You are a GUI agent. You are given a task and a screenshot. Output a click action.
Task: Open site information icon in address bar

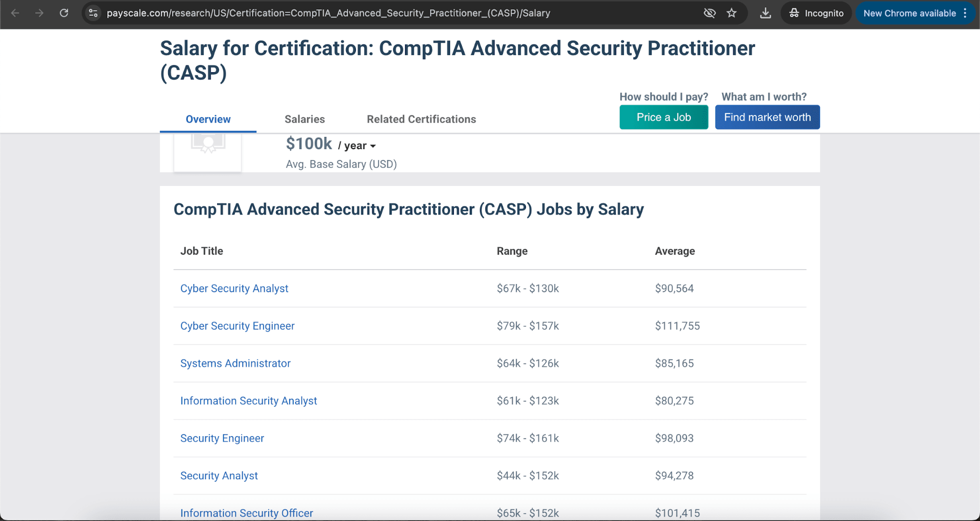coord(93,13)
